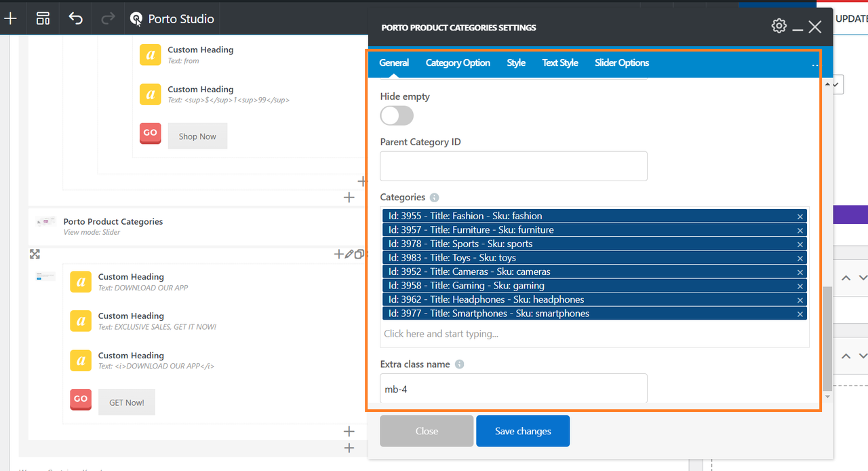Viewport: 868px width, 471px height.
Task: Click the Save changes button
Action: (523, 431)
